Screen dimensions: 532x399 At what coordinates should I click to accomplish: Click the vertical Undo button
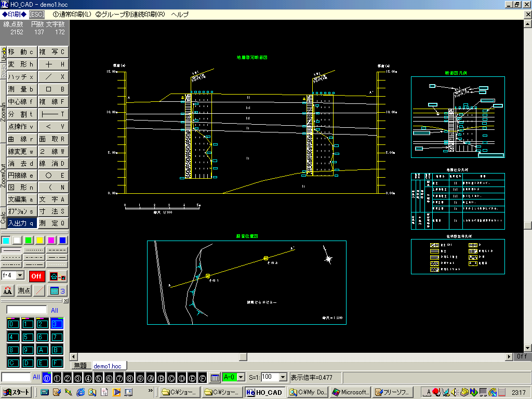tap(4, 54)
